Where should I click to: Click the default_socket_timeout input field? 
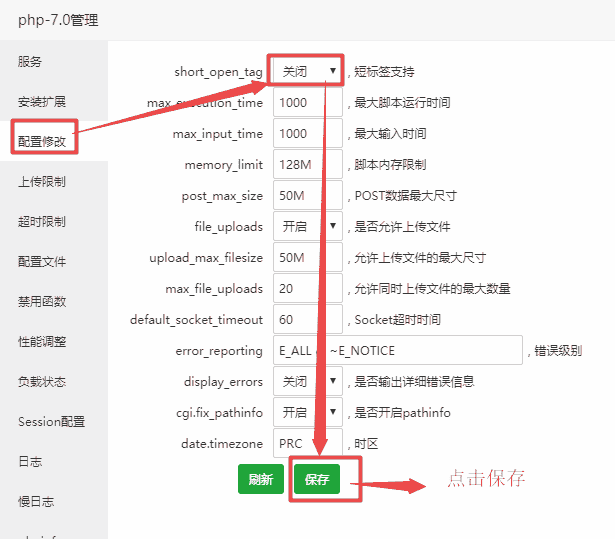308,319
